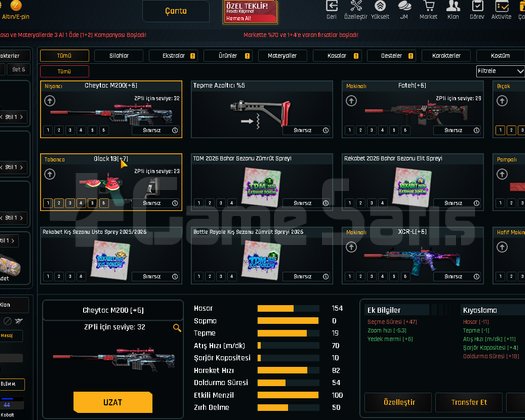Viewport: 525px width, 420px height.
Task: Open the Filtrele dropdown
Action: coord(500,71)
